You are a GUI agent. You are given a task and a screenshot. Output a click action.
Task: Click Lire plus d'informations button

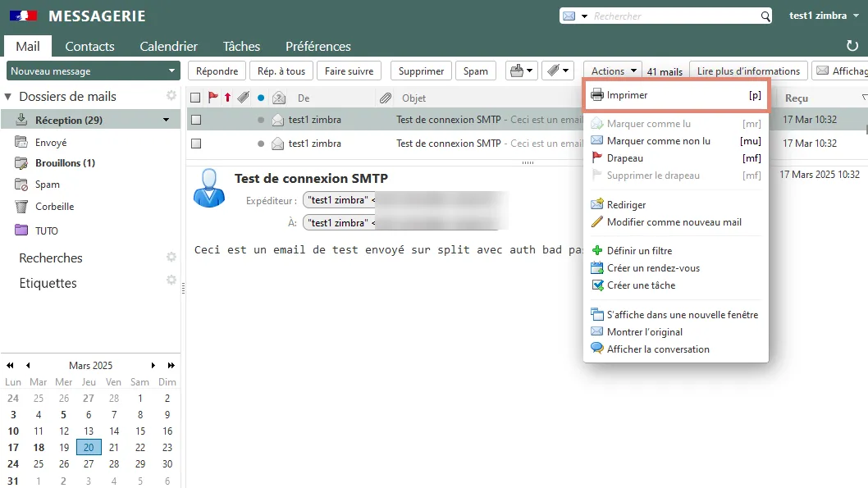click(748, 71)
